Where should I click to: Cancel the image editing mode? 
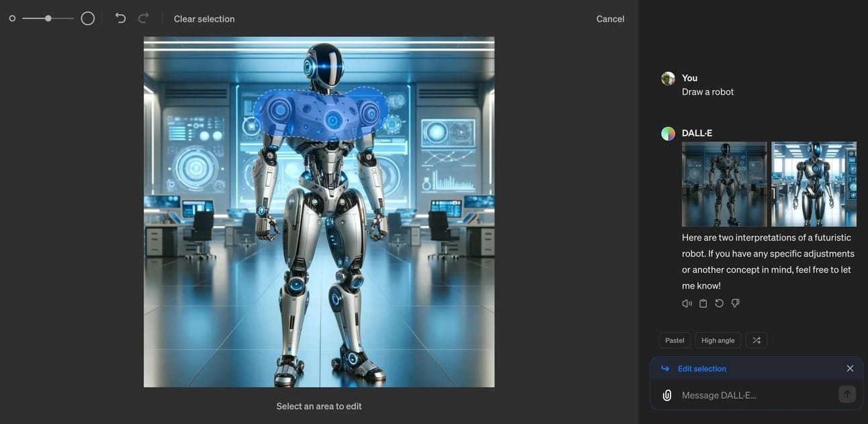point(610,19)
